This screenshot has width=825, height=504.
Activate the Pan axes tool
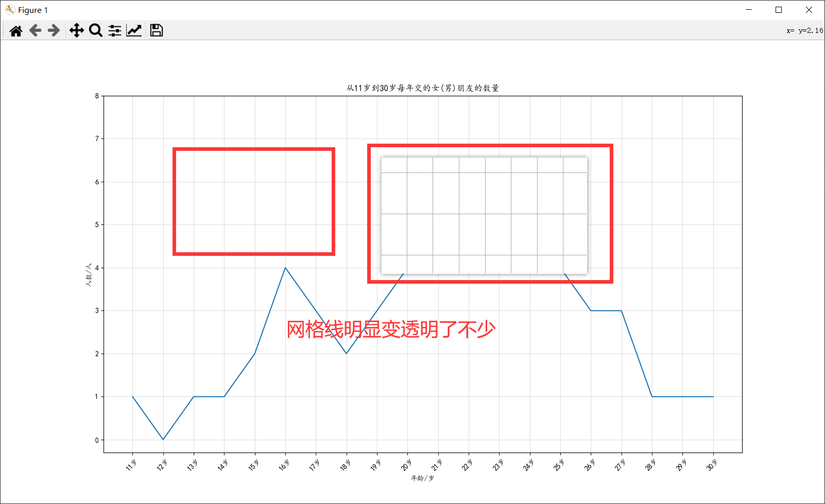(77, 31)
